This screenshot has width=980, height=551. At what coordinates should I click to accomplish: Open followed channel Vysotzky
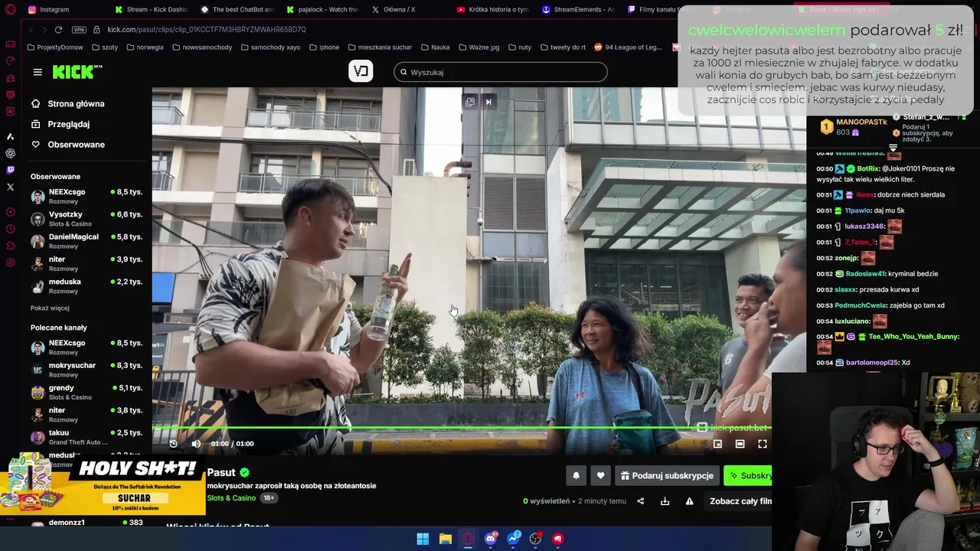tap(87, 219)
